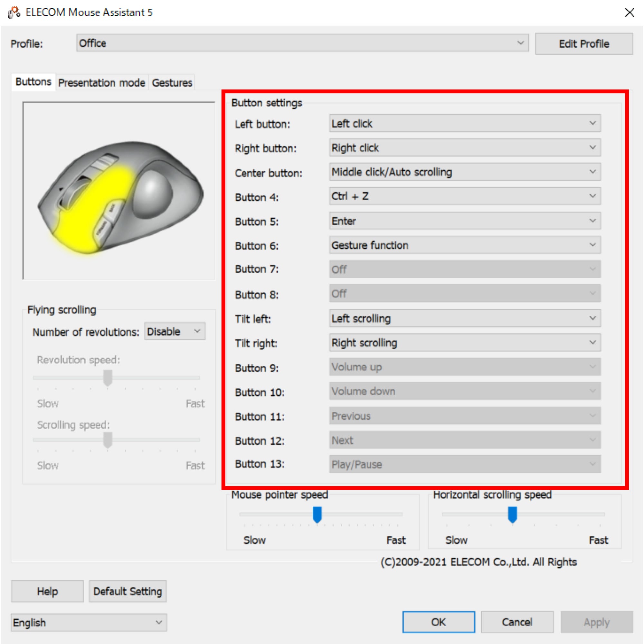
Task: Click the trackball mouse preview image
Action: [119, 191]
